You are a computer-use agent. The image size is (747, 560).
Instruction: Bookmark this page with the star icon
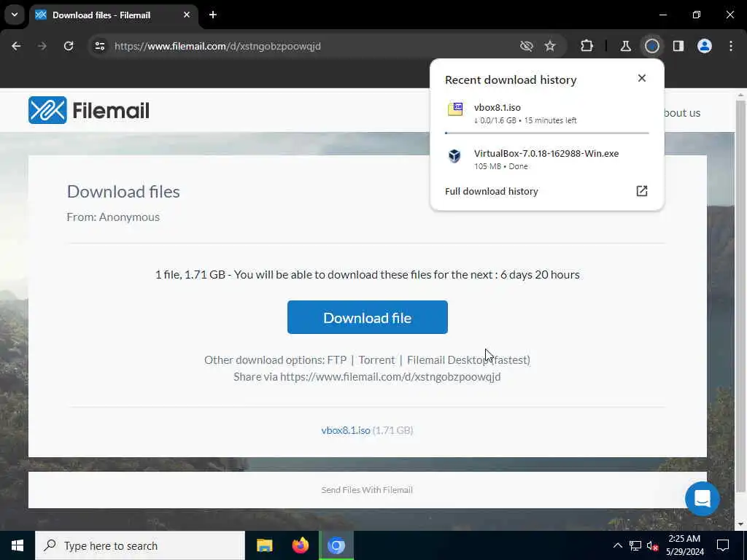[x=550, y=46]
